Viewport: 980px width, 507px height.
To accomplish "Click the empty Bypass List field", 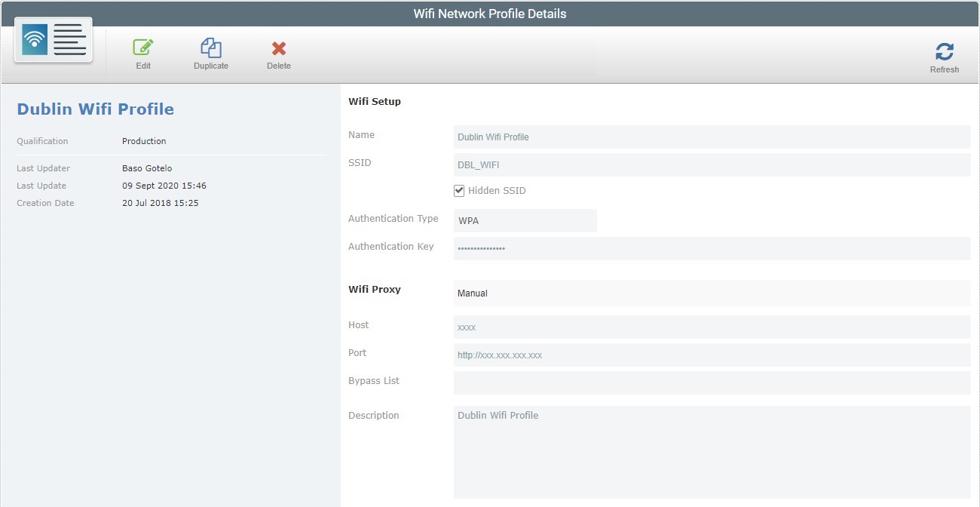I will coord(712,383).
